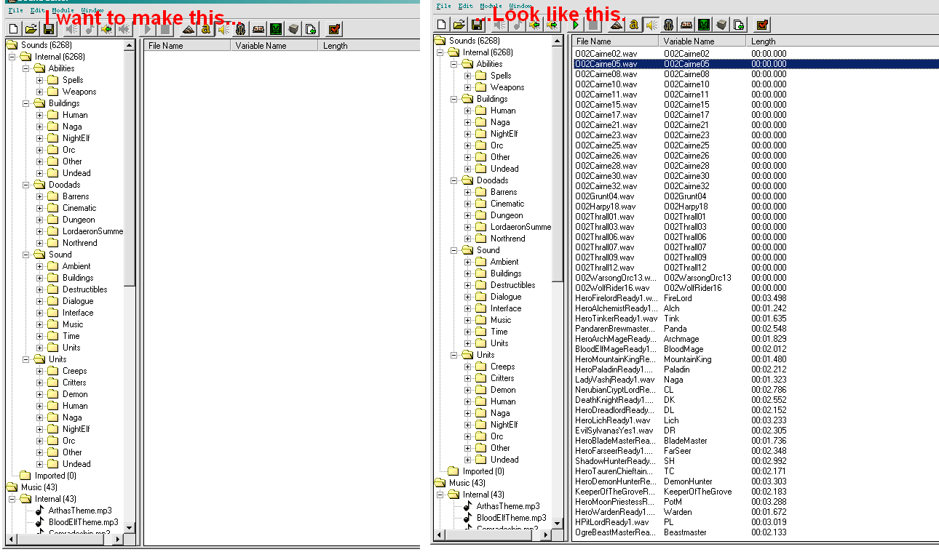The image size is (939, 560).
Task: Open Trigger Editor icon in right window
Action: click(x=633, y=25)
